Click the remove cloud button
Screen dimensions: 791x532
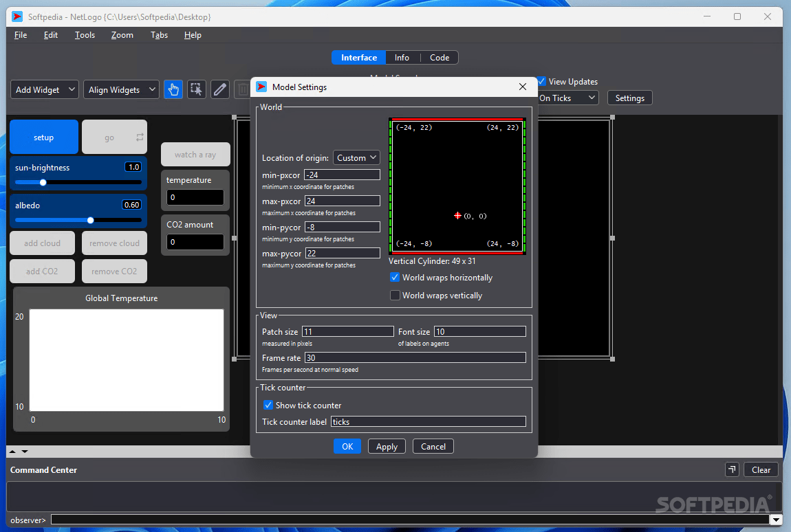114,243
